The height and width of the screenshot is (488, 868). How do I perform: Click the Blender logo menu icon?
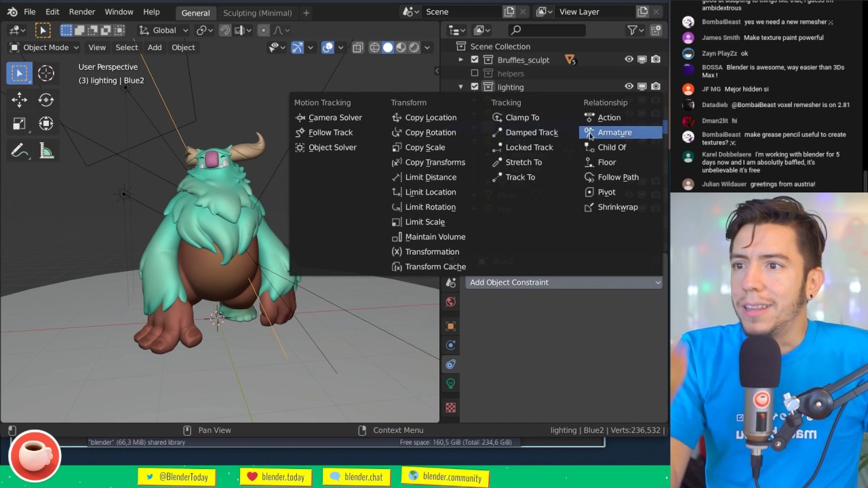[12, 12]
